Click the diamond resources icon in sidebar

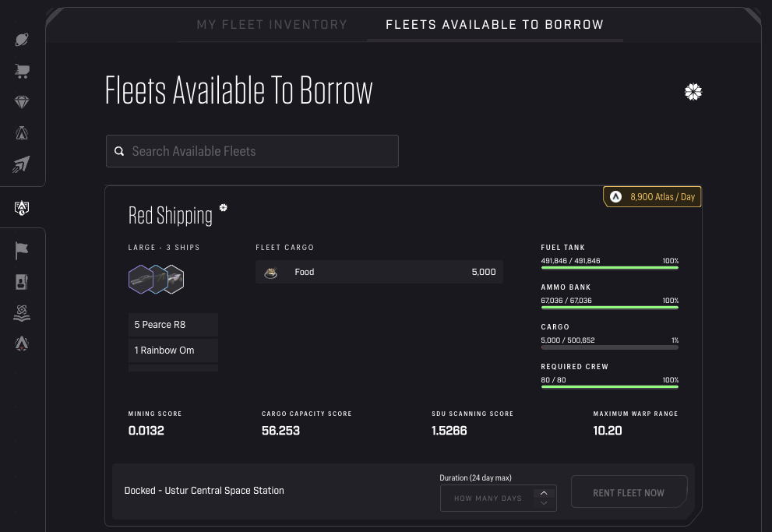(x=22, y=102)
